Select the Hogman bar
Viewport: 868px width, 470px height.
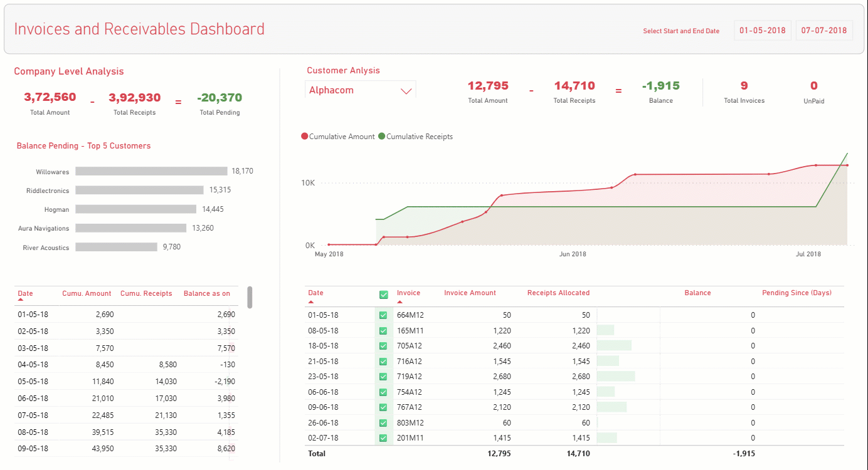coord(135,209)
